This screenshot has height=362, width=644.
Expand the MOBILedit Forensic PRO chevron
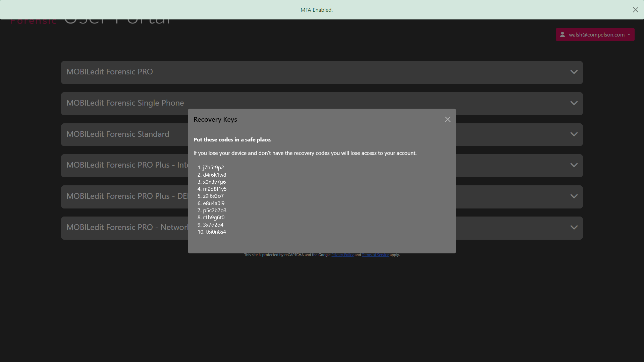click(574, 72)
